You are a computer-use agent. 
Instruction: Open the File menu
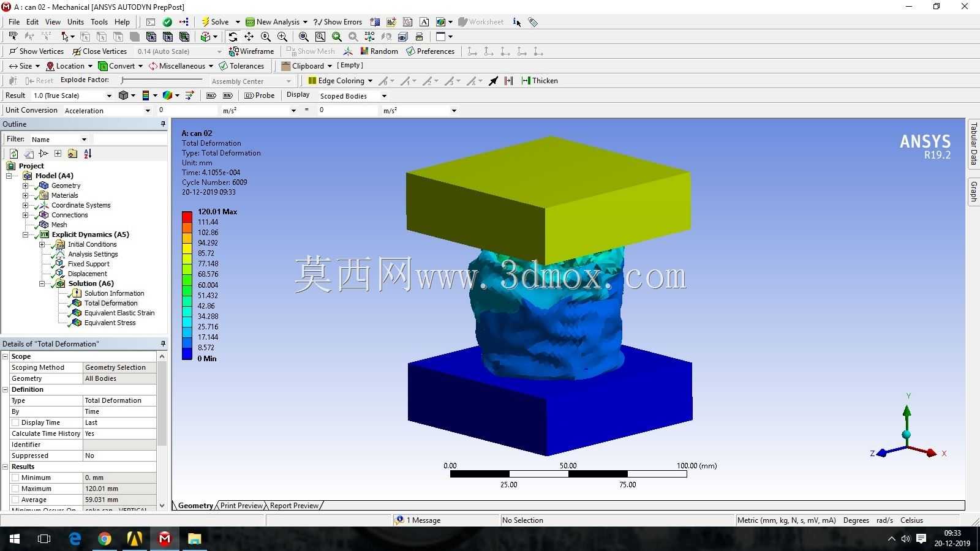pyautogui.click(x=14, y=22)
